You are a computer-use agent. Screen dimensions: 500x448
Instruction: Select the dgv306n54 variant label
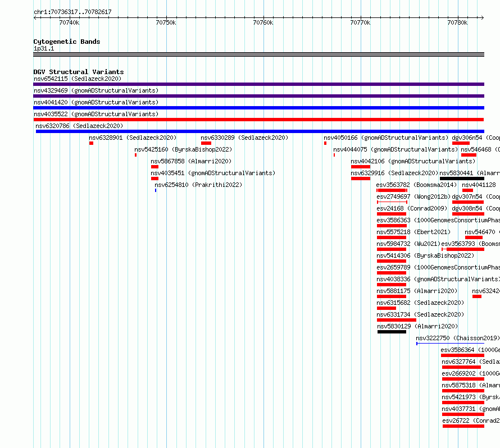(476, 138)
